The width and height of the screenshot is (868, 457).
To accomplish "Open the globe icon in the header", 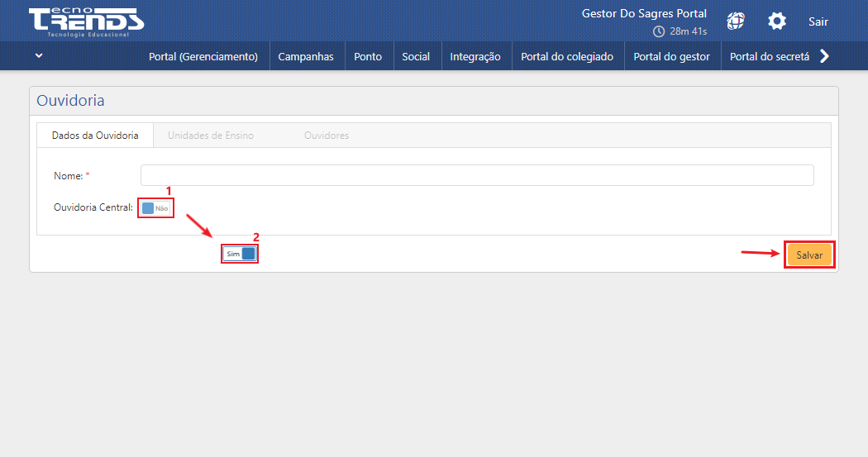I will coord(736,21).
